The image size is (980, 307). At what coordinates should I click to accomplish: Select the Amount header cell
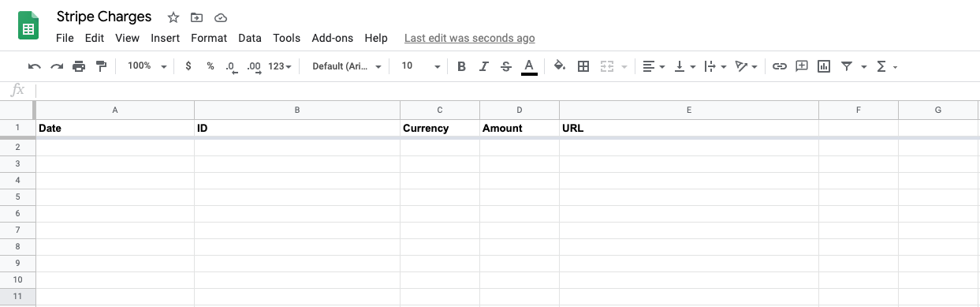point(520,128)
